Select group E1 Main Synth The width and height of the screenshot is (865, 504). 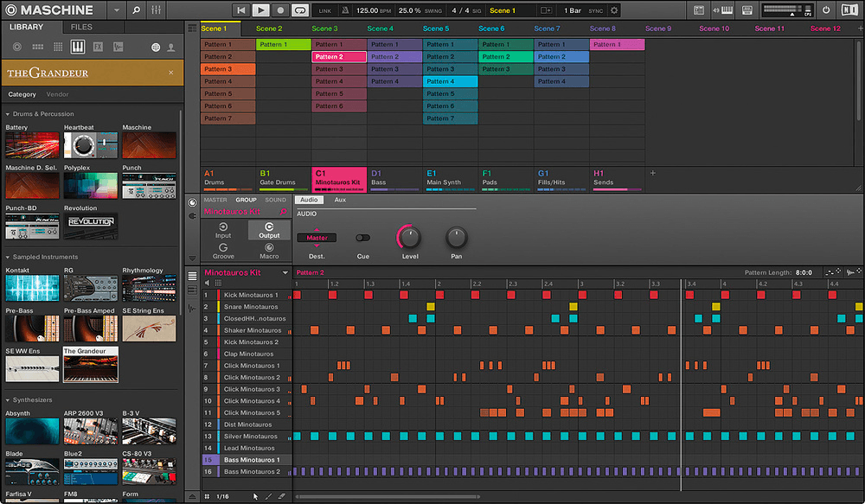pos(450,179)
